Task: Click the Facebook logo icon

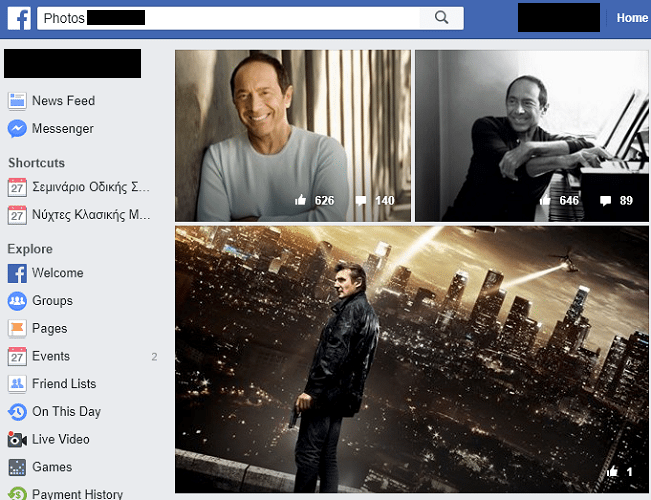Action: [19, 18]
